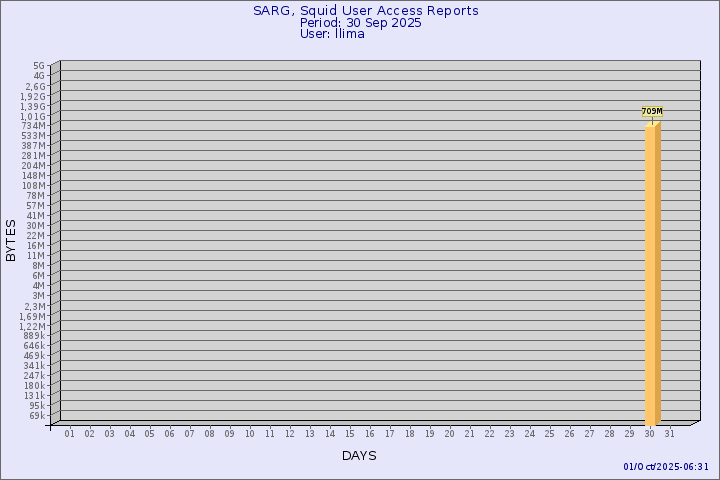Click the day 10 tick label

[250, 434]
